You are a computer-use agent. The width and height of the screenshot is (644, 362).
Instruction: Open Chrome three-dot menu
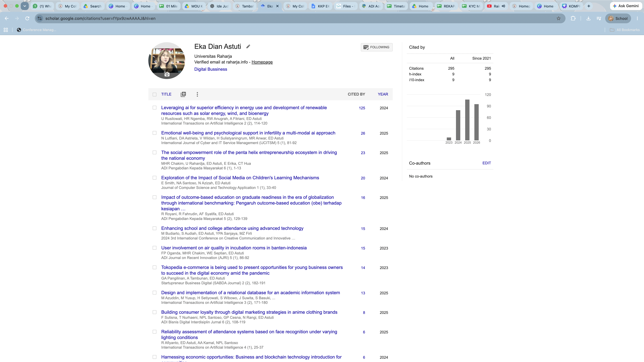tap(637, 19)
